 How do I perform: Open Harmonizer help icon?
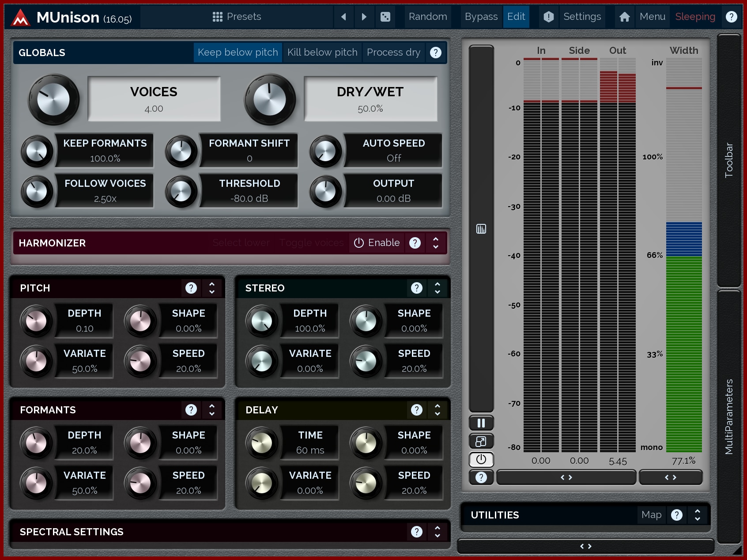point(415,243)
